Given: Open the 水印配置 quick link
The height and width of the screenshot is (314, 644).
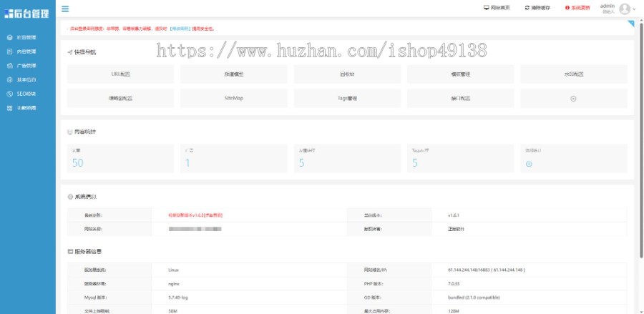Looking at the screenshot, I should tap(574, 74).
